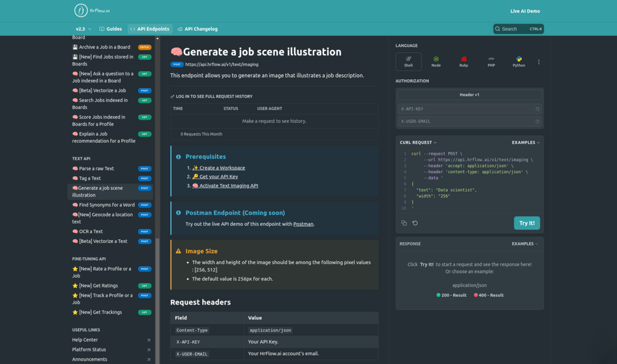Open the EXAMPLES dropdown in the request panel
The width and height of the screenshot is (617, 364).
(x=525, y=142)
